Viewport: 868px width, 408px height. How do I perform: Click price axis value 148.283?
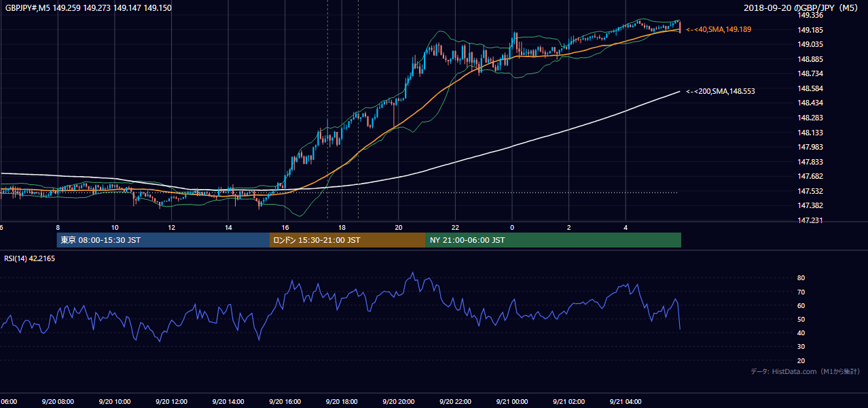(x=810, y=118)
